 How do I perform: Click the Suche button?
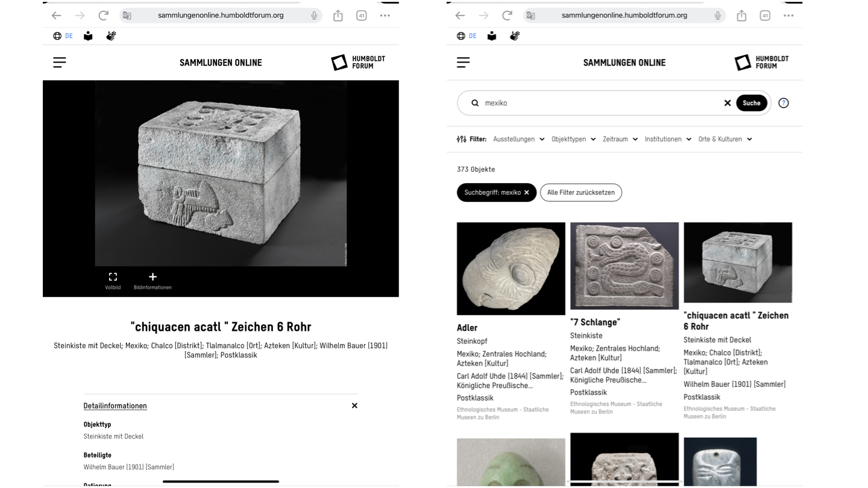(x=752, y=103)
